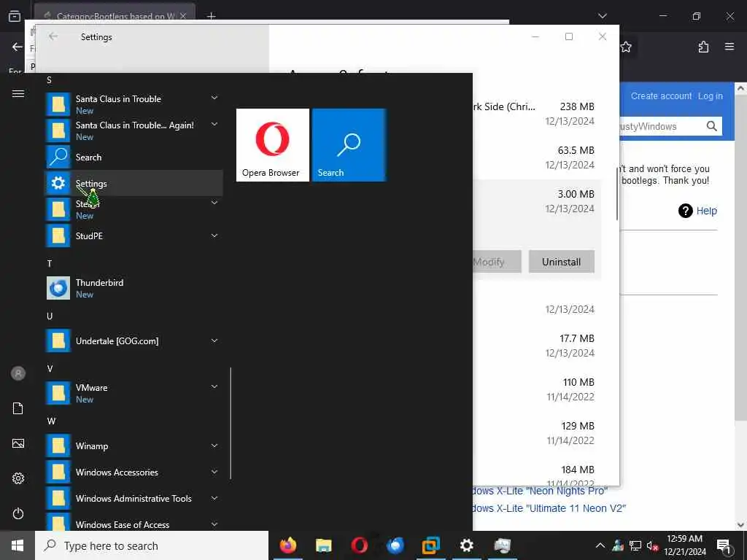Select the 17.7 MB app entry
The image size is (747, 560).
[x=536, y=345]
